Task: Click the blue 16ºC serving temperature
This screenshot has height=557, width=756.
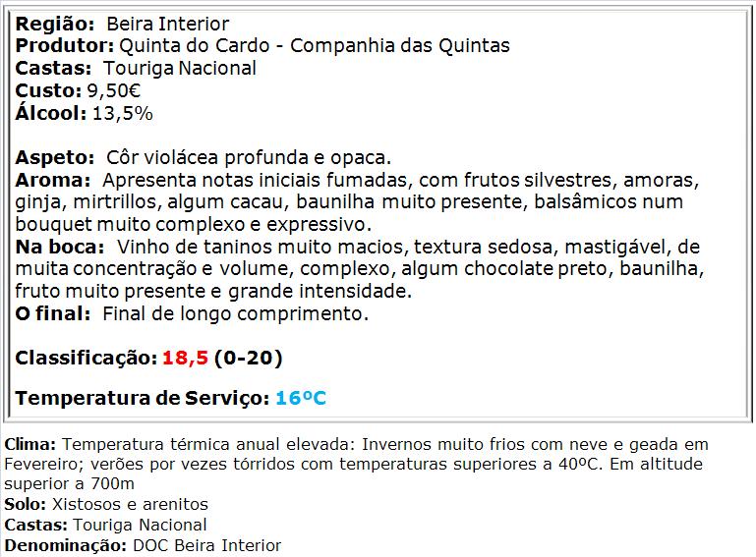Action: click(301, 398)
